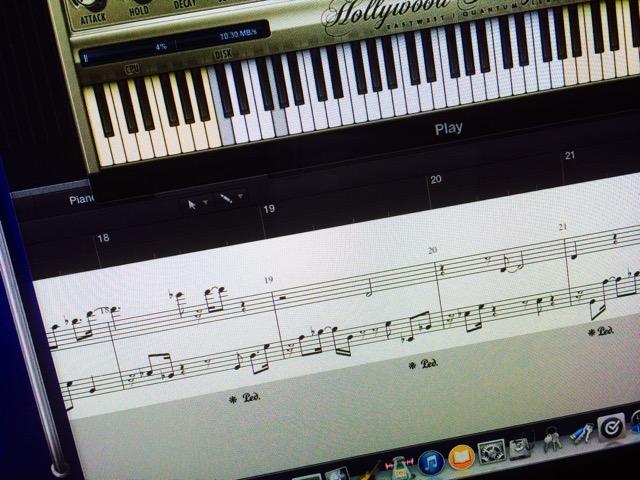Select the quarter note starting measure 21 upper staff
Image resolution: width=640 pixels, height=480 pixels.
pyautogui.click(x=575, y=252)
